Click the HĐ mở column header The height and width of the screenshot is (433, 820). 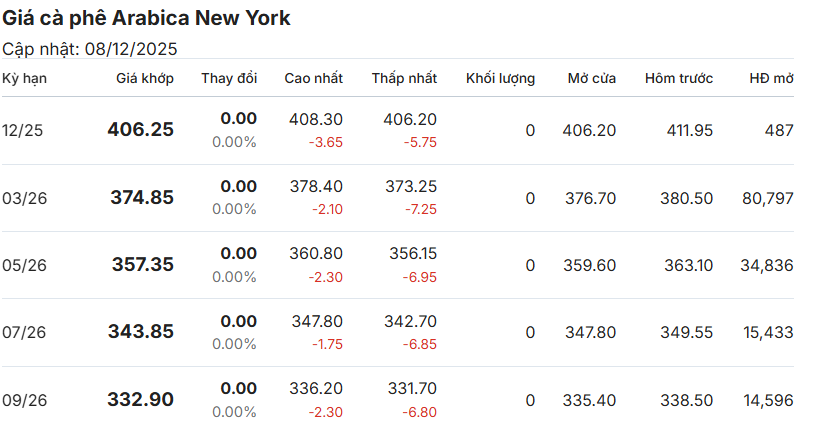(x=771, y=78)
